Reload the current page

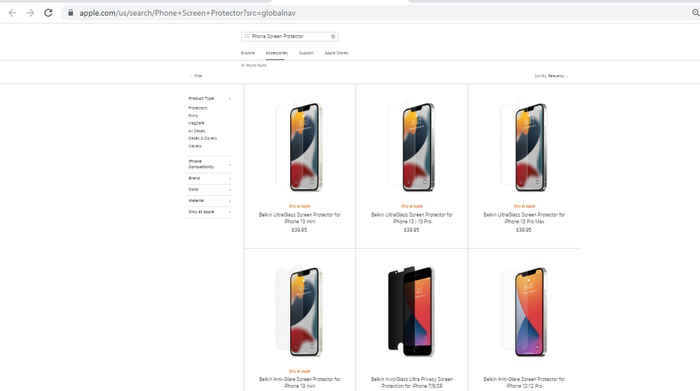[x=48, y=13]
